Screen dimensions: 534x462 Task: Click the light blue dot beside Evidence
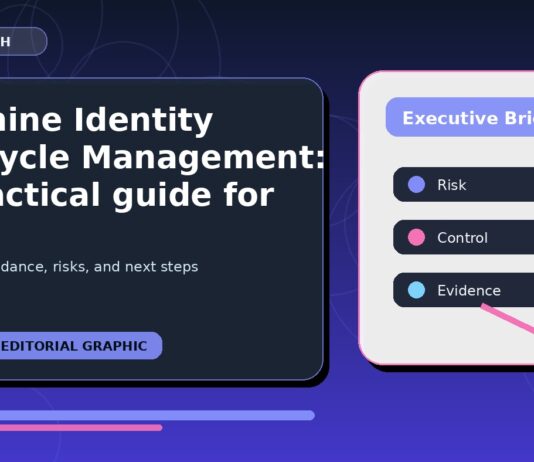[416, 290]
